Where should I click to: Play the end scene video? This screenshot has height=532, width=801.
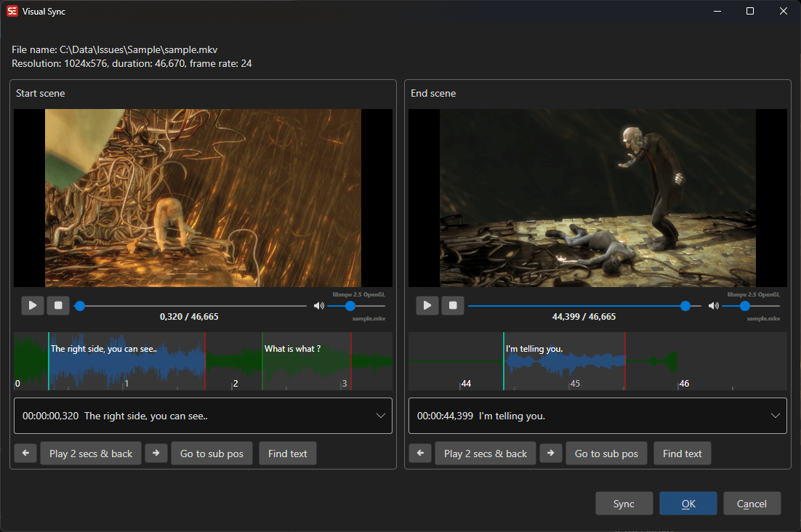pyautogui.click(x=427, y=305)
